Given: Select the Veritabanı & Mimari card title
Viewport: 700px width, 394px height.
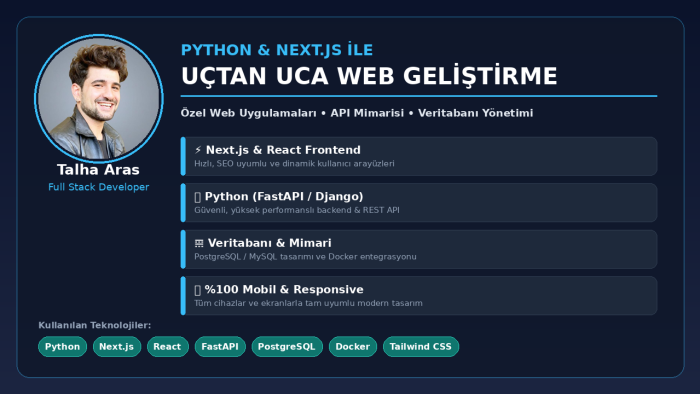Looking at the screenshot, I should point(270,243).
